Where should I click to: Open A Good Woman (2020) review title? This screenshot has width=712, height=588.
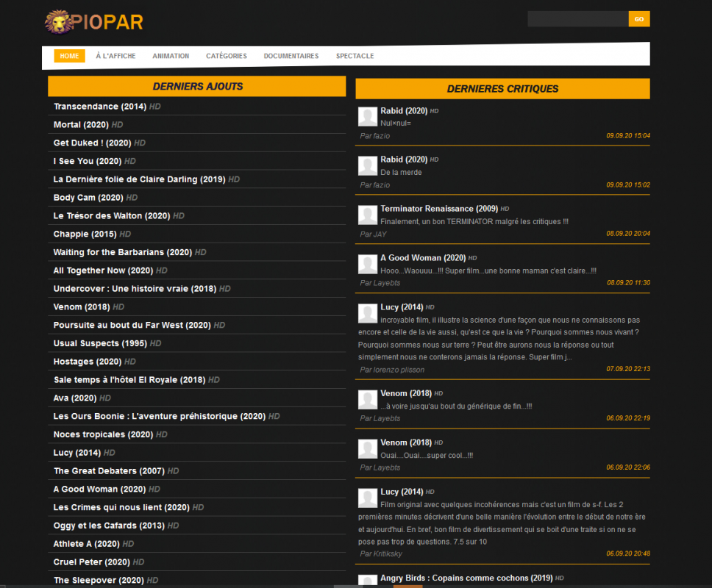tap(423, 258)
